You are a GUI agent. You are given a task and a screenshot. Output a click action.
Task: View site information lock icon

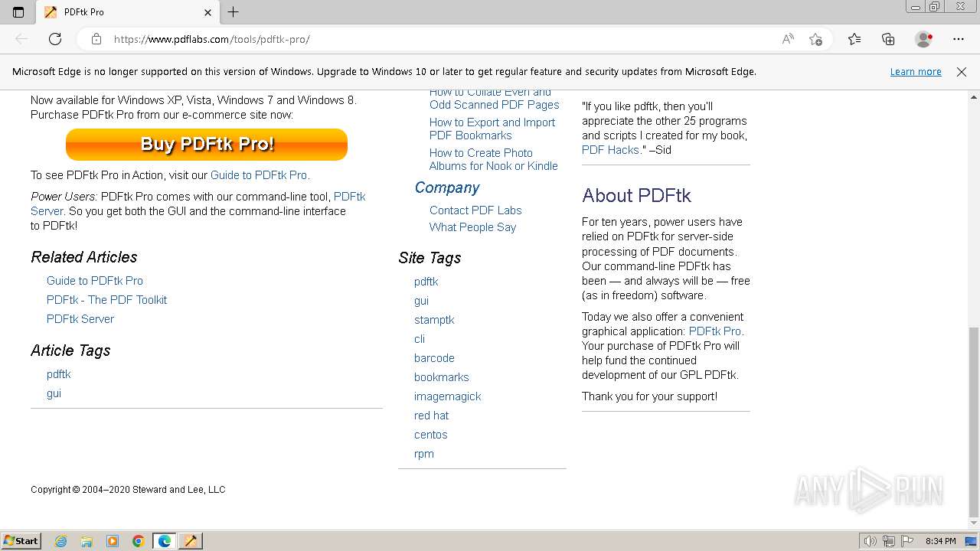[96, 39]
